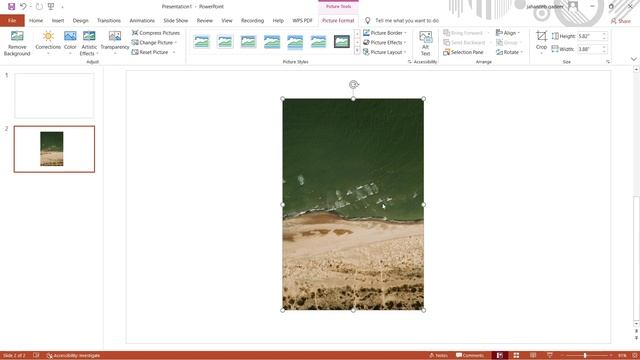Image resolution: width=640 pixels, height=360 pixels.
Task: Click Compress Pictures
Action: tap(156, 33)
